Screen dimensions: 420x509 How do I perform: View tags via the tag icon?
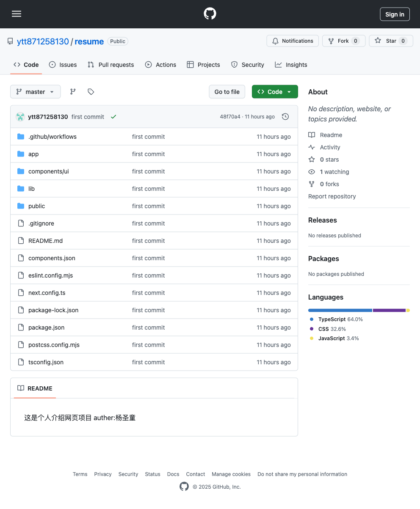[91, 92]
